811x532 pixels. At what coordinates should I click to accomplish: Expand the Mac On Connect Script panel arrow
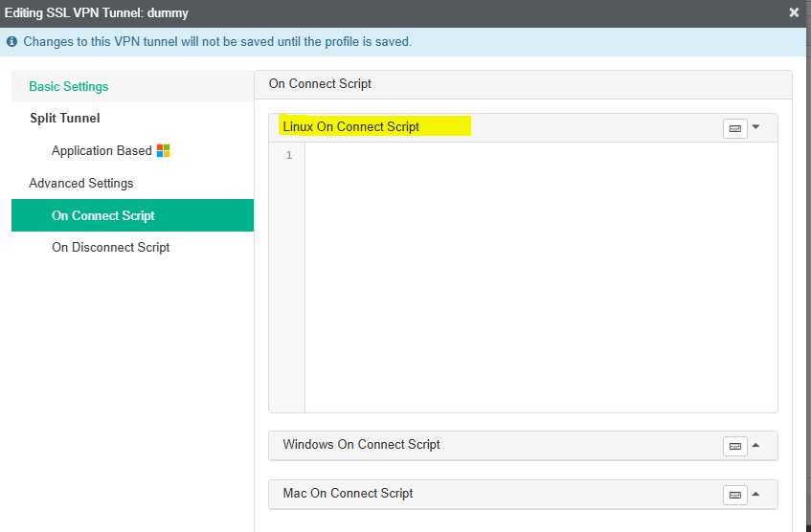pos(755,494)
